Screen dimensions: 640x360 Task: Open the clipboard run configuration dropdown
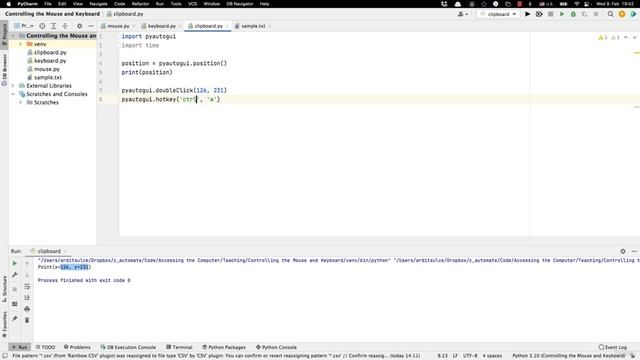click(x=499, y=14)
